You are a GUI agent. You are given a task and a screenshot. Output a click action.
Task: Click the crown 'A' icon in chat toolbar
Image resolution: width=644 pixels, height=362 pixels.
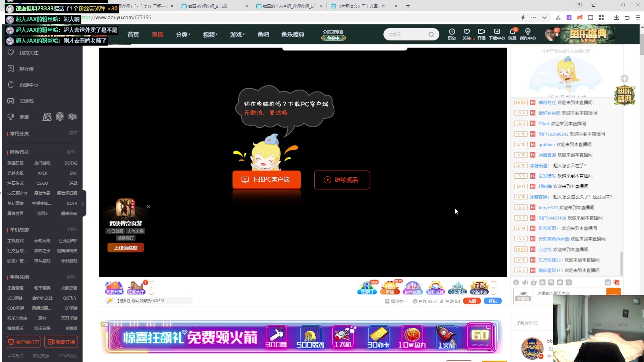(534, 283)
